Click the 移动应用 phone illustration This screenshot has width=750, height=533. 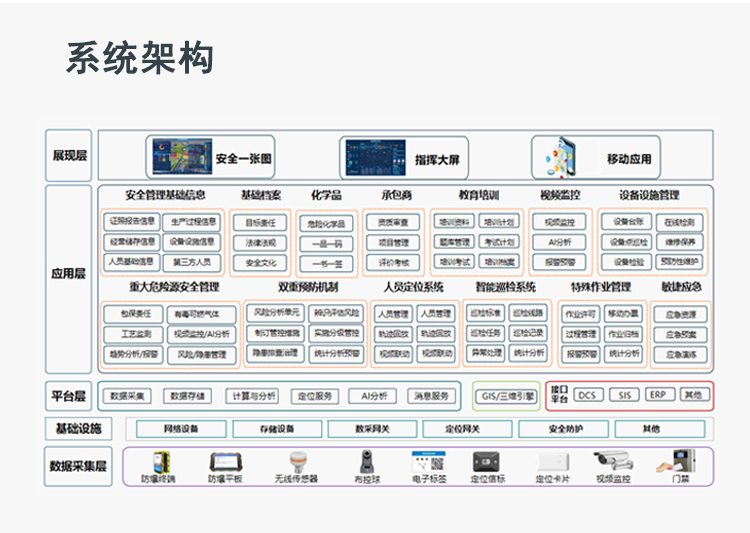[x=561, y=157]
